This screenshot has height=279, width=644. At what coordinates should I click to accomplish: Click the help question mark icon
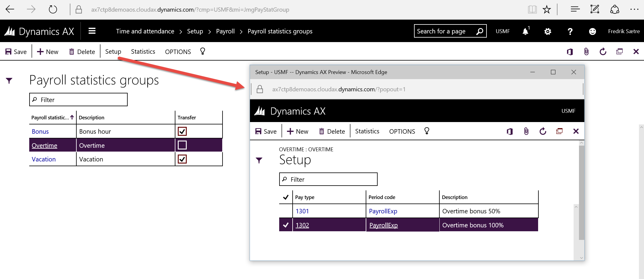pos(570,31)
